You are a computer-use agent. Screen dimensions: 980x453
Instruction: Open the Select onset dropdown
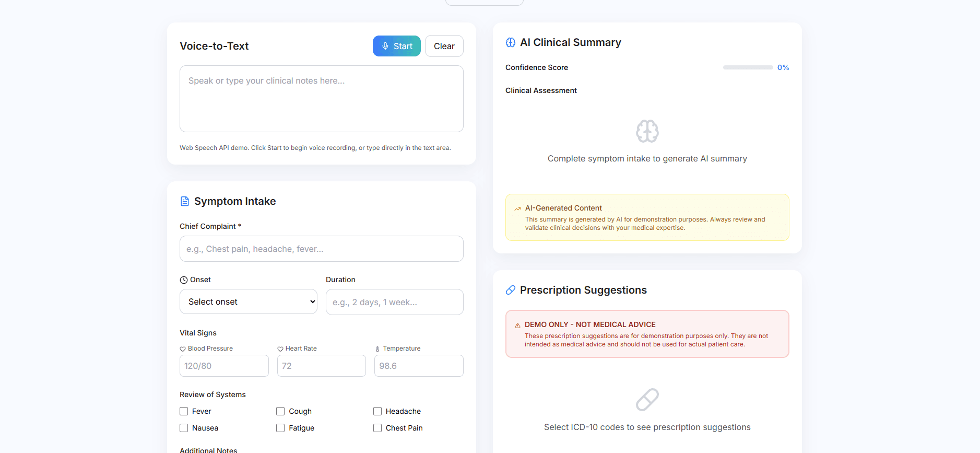[x=248, y=301]
